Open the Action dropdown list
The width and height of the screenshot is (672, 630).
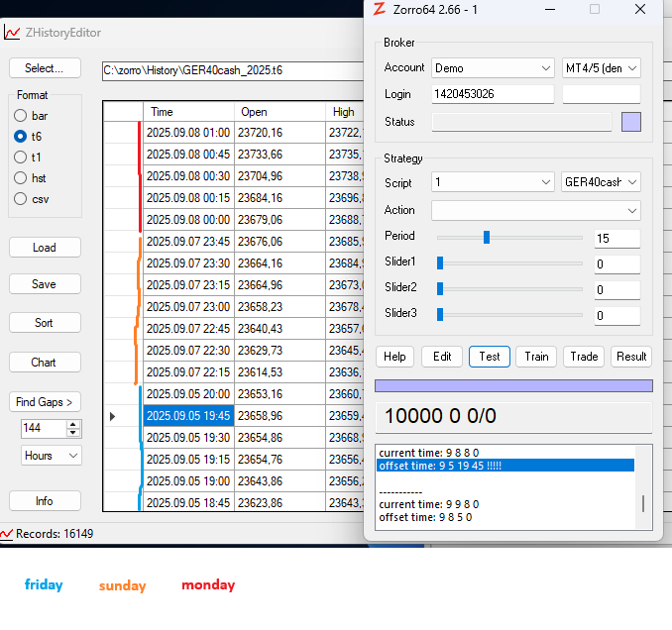pyautogui.click(x=535, y=211)
